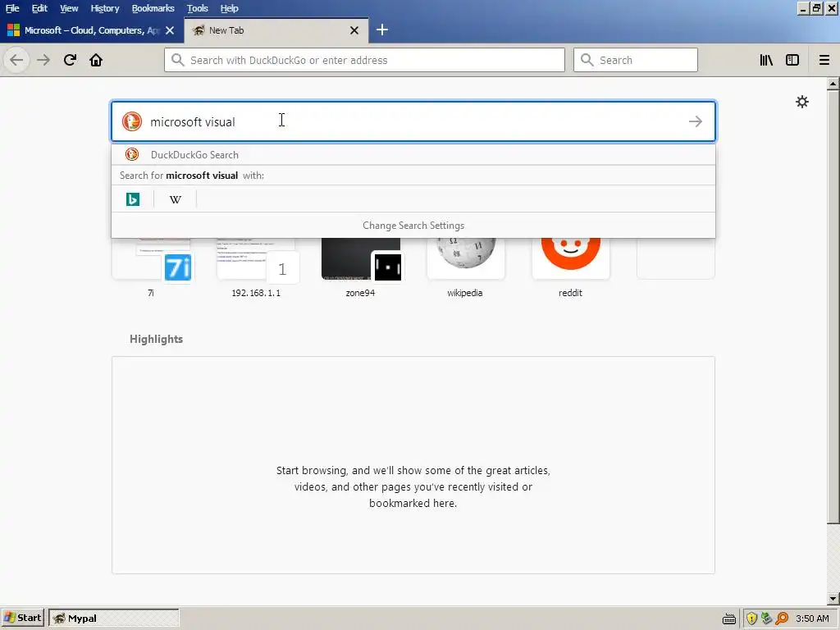Focus the address bar field
This screenshot has height=630, width=840.
click(x=364, y=60)
